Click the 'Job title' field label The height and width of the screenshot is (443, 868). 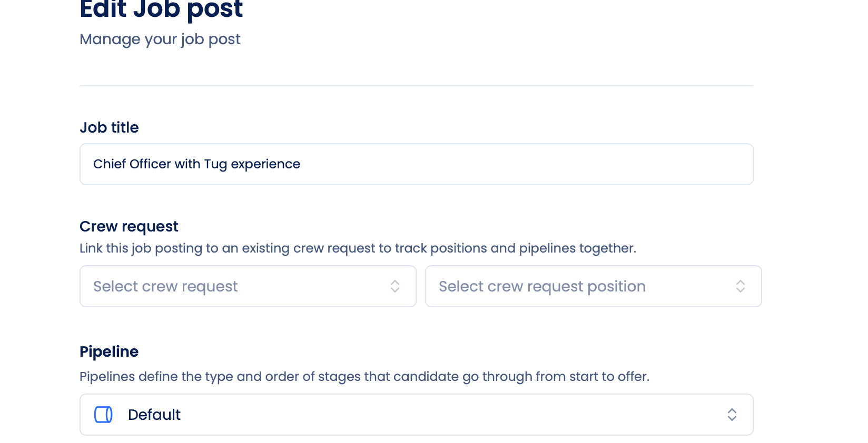(109, 127)
